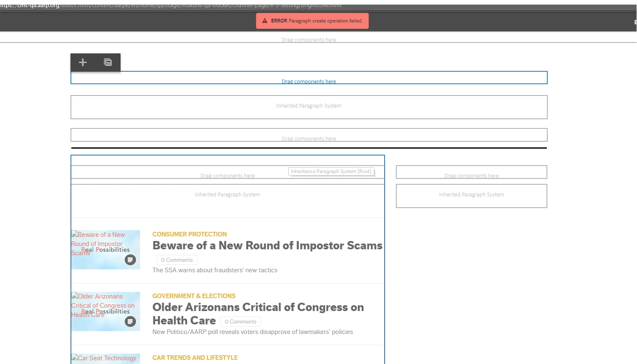Select left column Drag components here zone
The width and height of the screenshot is (637, 364).
227,172
